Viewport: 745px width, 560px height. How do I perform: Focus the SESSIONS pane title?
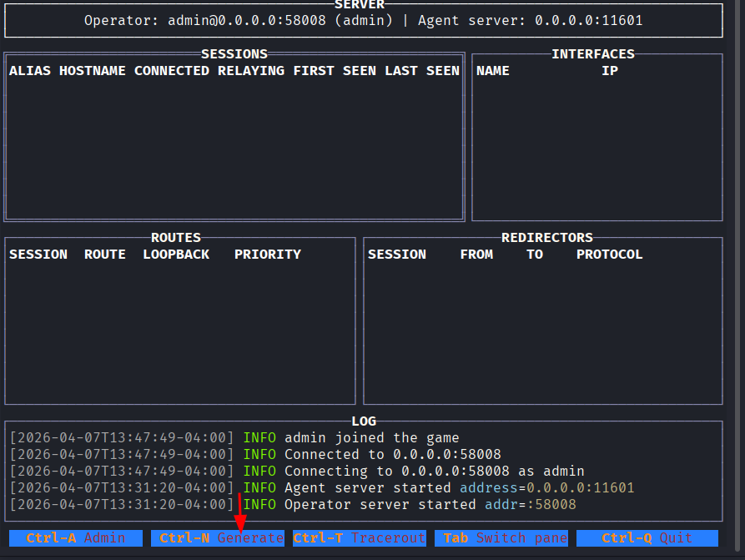point(234,54)
